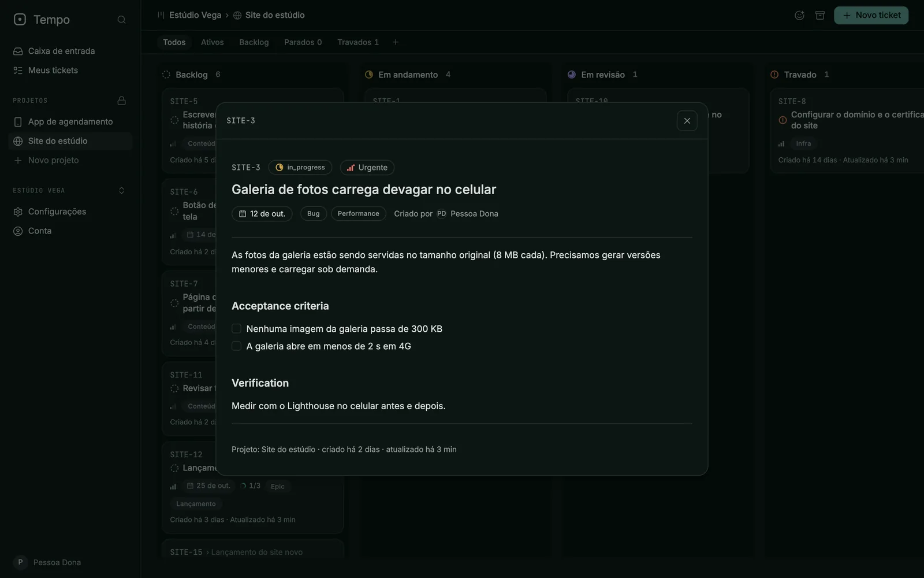The height and width of the screenshot is (578, 924).
Task: Check A galeria abre em menos de 2 s
Action: coord(237,346)
